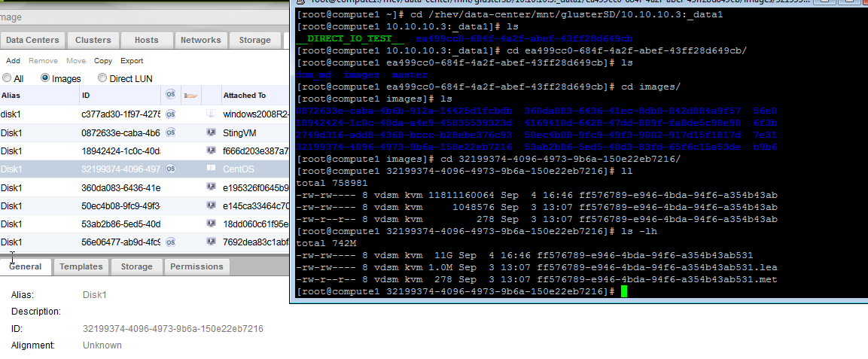The width and height of the screenshot is (868, 359).
Task: Click the OS bootable icon on the StingVM row
Action: 171,132
